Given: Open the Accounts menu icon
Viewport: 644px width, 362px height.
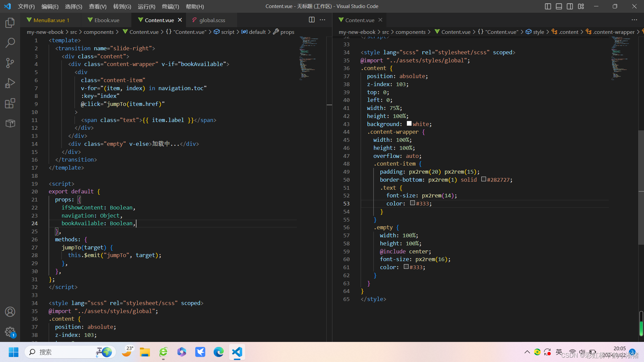Looking at the screenshot, I should (x=10, y=312).
